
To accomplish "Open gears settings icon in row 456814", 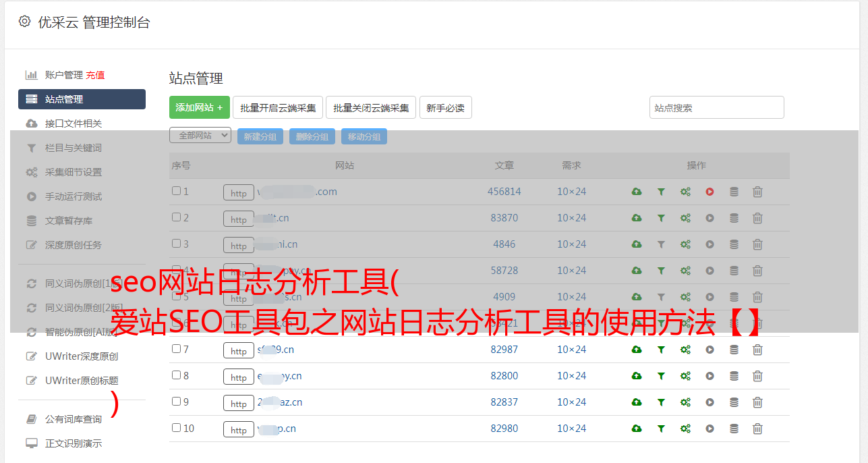I will pyautogui.click(x=685, y=192).
